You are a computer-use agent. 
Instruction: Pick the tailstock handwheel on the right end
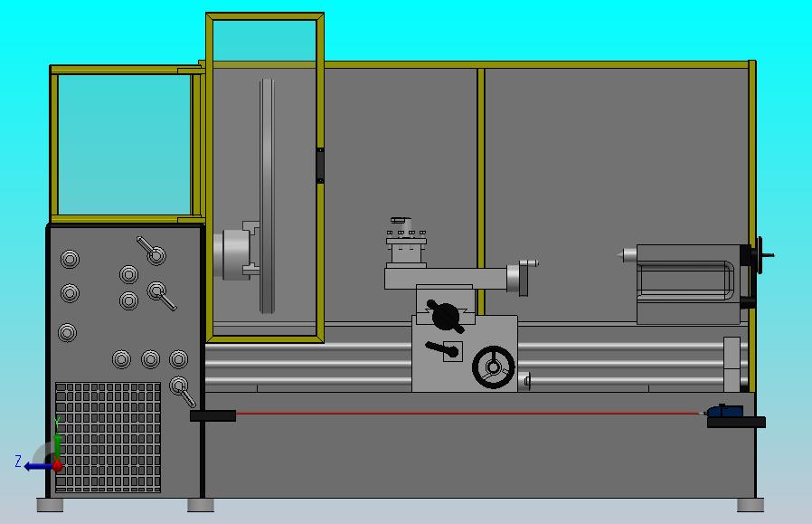(760, 255)
